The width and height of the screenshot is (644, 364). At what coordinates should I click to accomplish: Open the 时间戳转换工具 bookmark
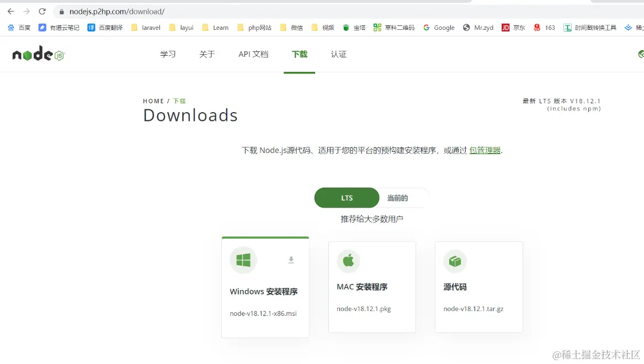pyautogui.click(x=590, y=28)
